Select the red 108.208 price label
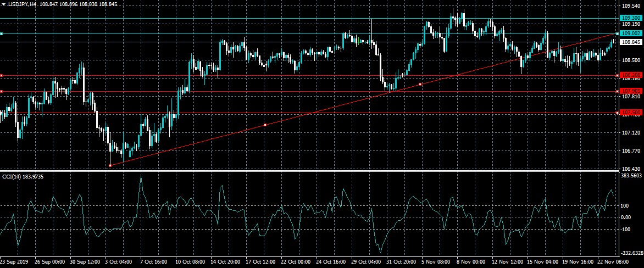Viewport: 644px width, 268px height. tap(630, 76)
